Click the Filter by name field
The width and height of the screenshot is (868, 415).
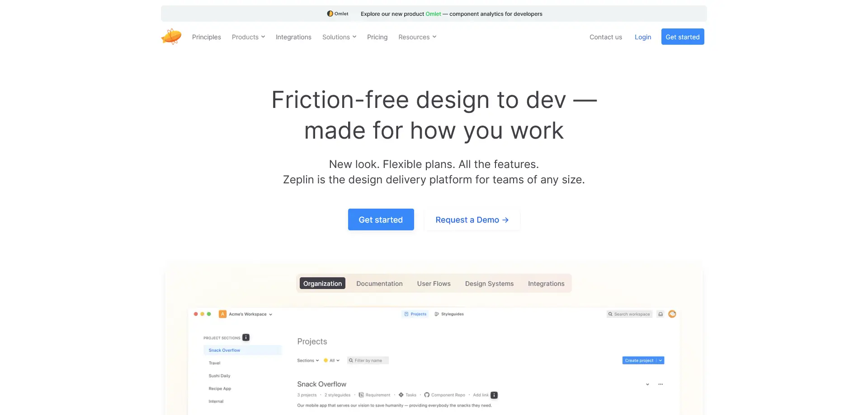click(368, 360)
